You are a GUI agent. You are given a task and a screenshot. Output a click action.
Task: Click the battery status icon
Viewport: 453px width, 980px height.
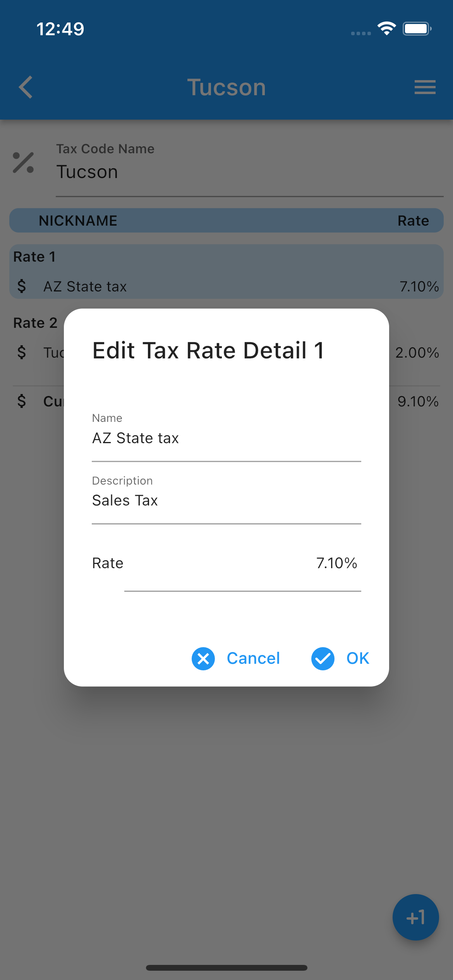pos(417,29)
